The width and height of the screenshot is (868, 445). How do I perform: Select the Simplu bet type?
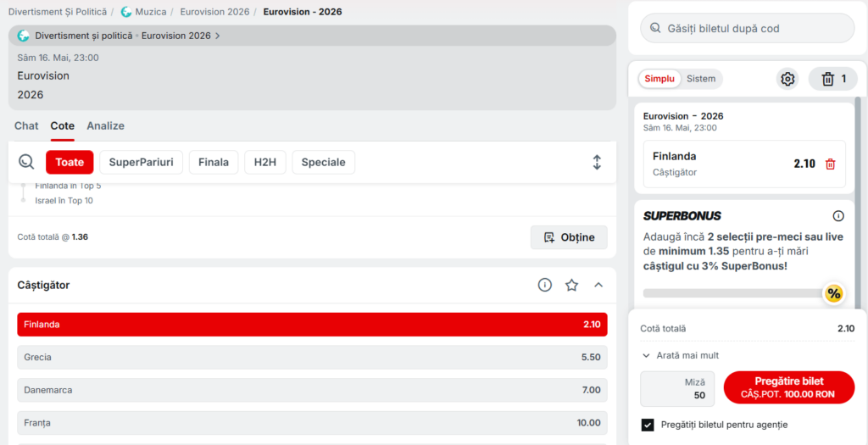(659, 79)
